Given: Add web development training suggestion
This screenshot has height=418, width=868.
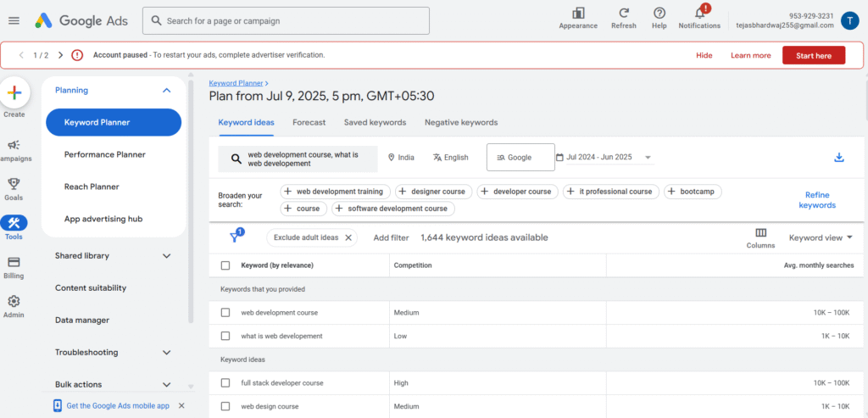Looking at the screenshot, I should click(x=336, y=192).
